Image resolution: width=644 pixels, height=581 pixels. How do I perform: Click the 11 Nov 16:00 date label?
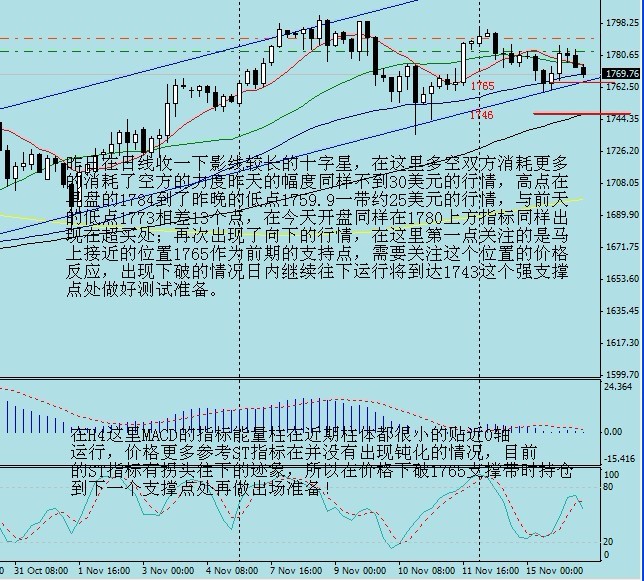[x=491, y=571]
